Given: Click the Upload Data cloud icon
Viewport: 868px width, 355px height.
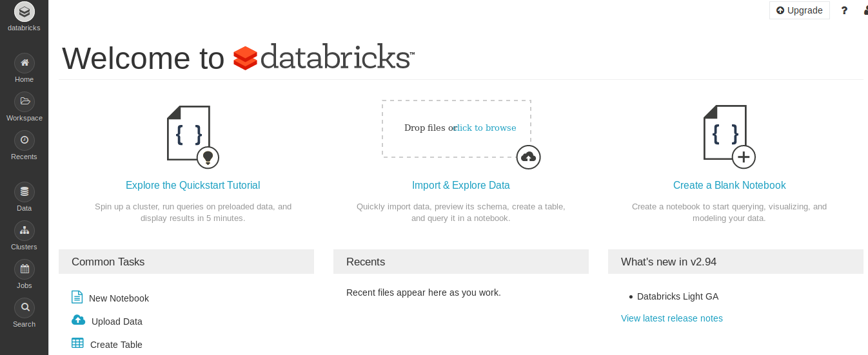Looking at the screenshot, I should (78, 320).
